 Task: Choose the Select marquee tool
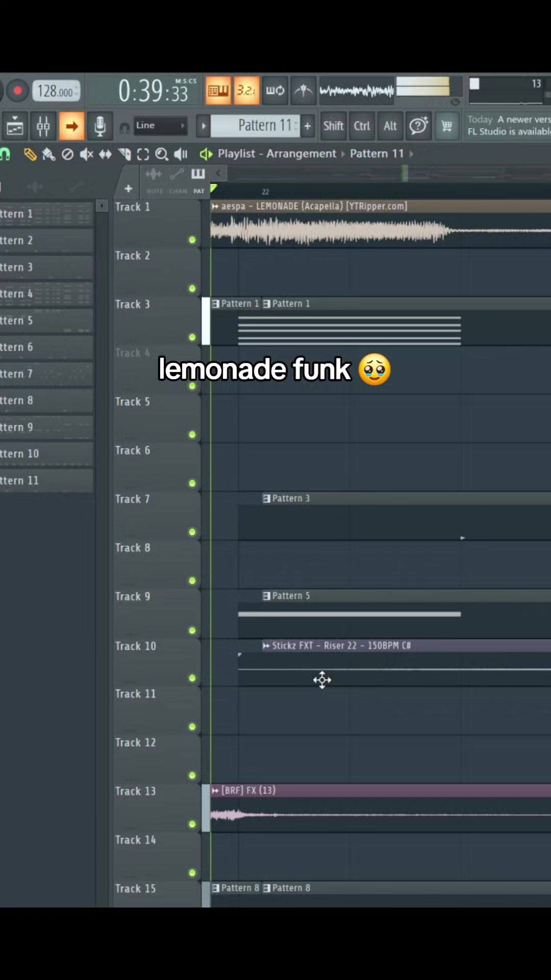click(143, 154)
